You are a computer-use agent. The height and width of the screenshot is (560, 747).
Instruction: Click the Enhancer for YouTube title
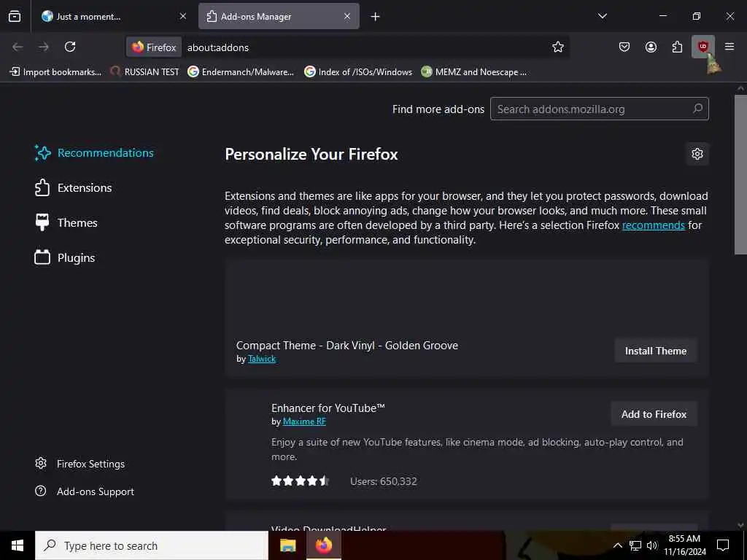pyautogui.click(x=328, y=408)
